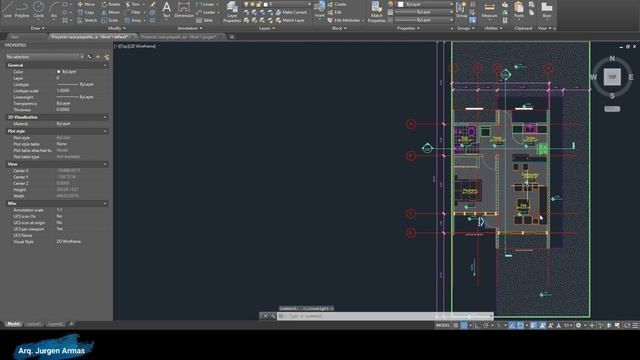This screenshot has height=360, width=640.
Task: Select the Polyline tool
Action: pos(22,9)
